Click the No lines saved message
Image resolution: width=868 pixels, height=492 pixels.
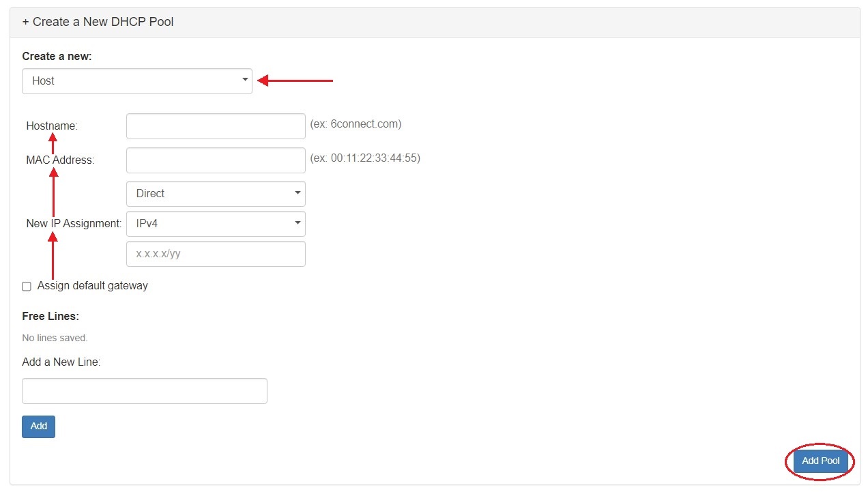(x=55, y=338)
